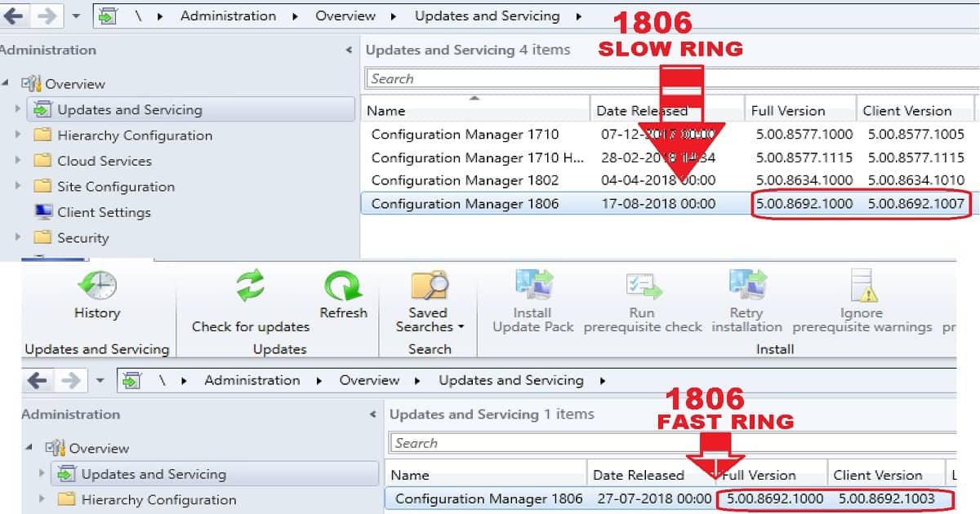Select the Overview node in the top tree

coord(74,83)
